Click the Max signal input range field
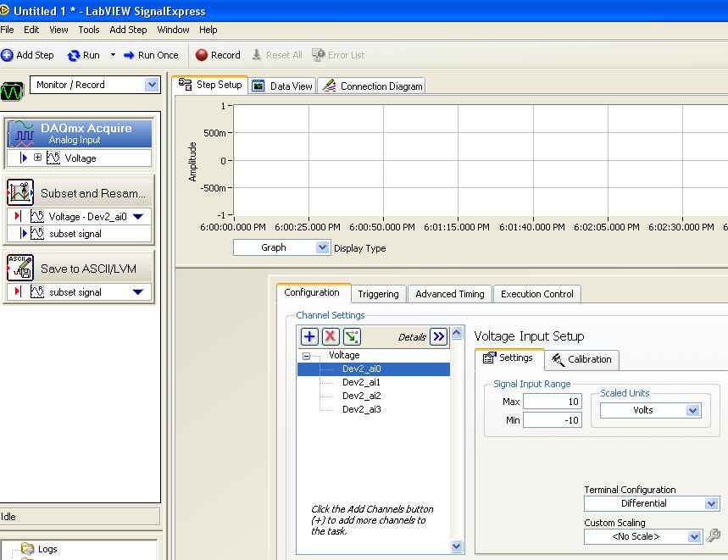 (x=553, y=402)
